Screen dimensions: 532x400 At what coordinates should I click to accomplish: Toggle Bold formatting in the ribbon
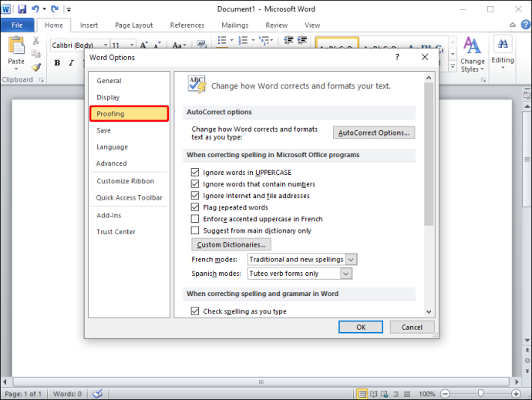point(57,62)
